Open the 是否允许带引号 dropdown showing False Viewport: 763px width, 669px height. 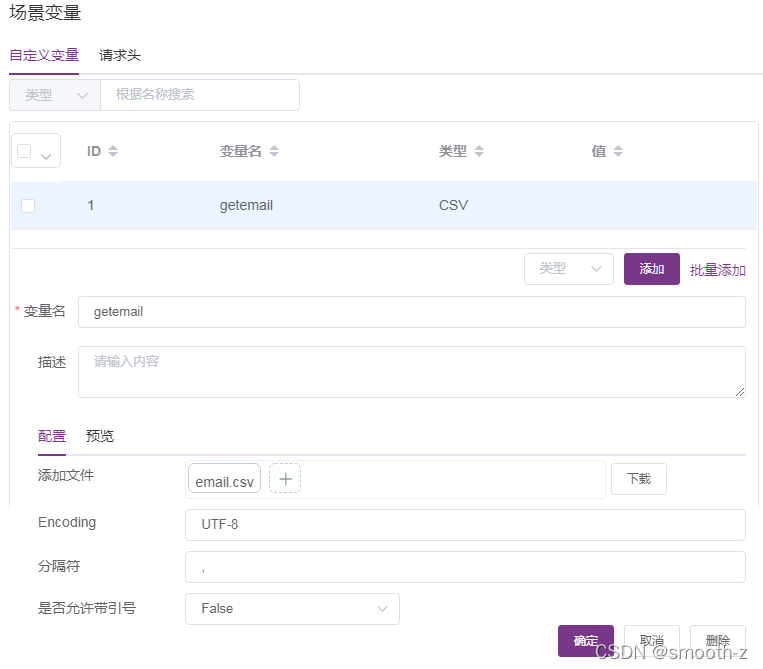(x=292, y=609)
